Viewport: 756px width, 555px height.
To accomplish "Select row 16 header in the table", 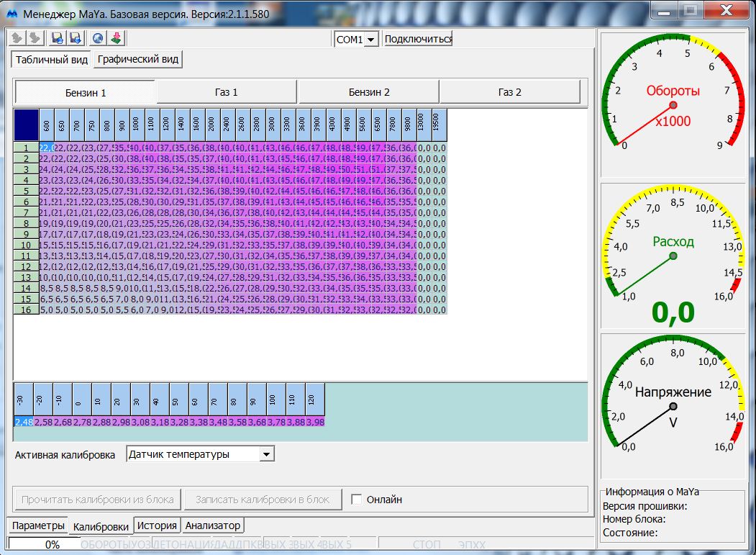I will coord(26,310).
